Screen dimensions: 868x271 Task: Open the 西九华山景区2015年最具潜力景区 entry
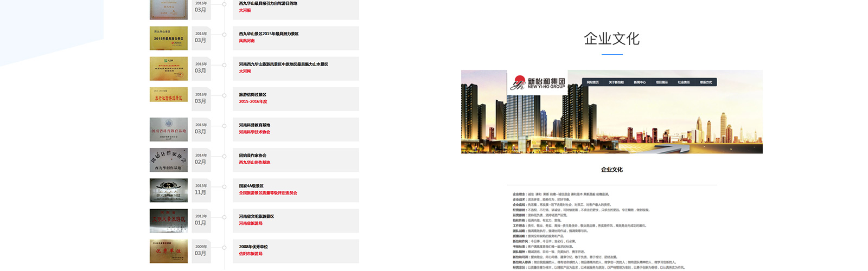(269, 34)
